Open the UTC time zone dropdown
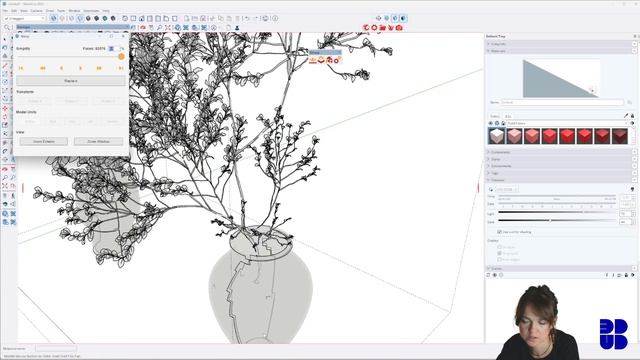 [x=507, y=189]
